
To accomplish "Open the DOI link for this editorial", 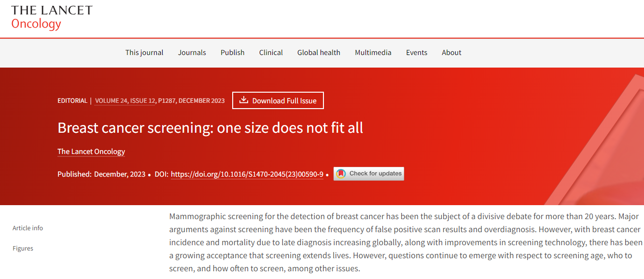I will click(247, 174).
